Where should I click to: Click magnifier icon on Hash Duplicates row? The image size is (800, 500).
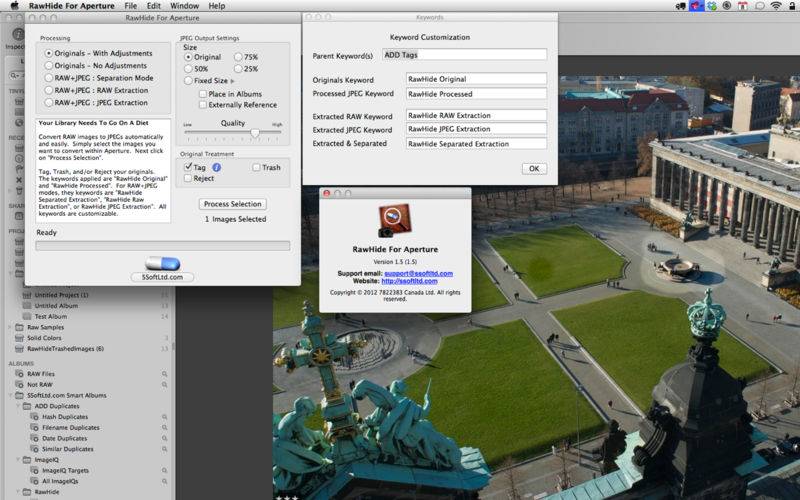165,417
